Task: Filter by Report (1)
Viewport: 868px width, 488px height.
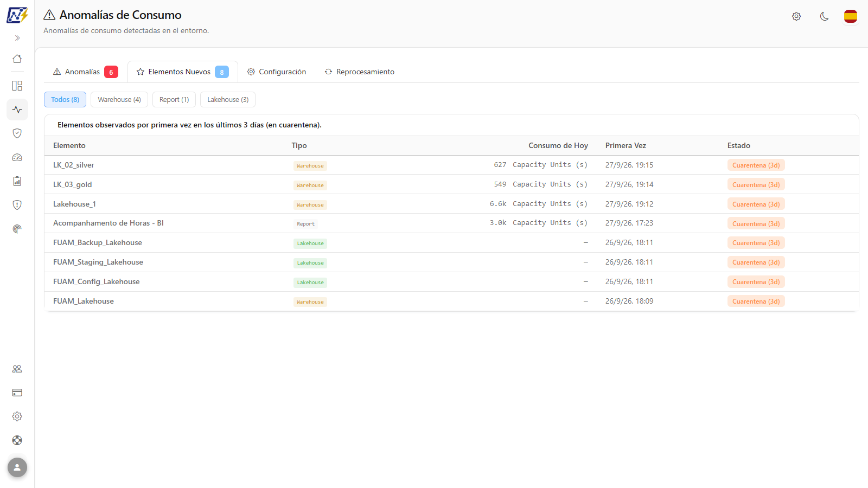Action: [174, 100]
